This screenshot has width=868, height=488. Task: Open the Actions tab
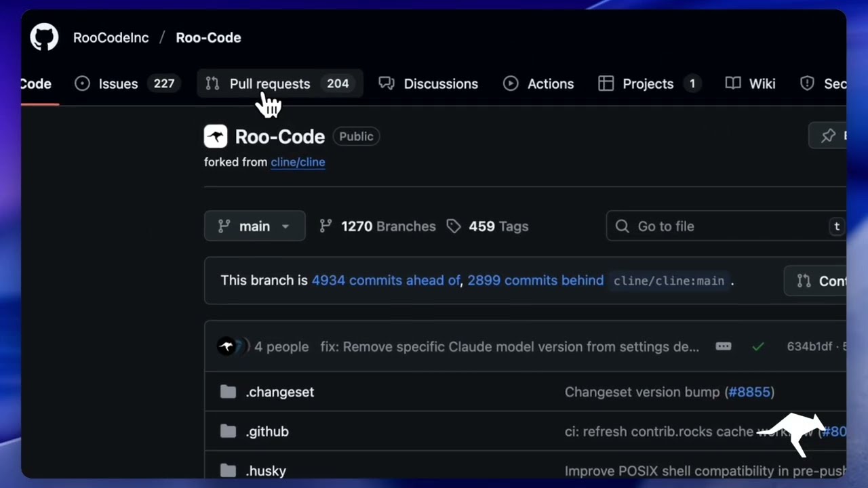pos(538,84)
